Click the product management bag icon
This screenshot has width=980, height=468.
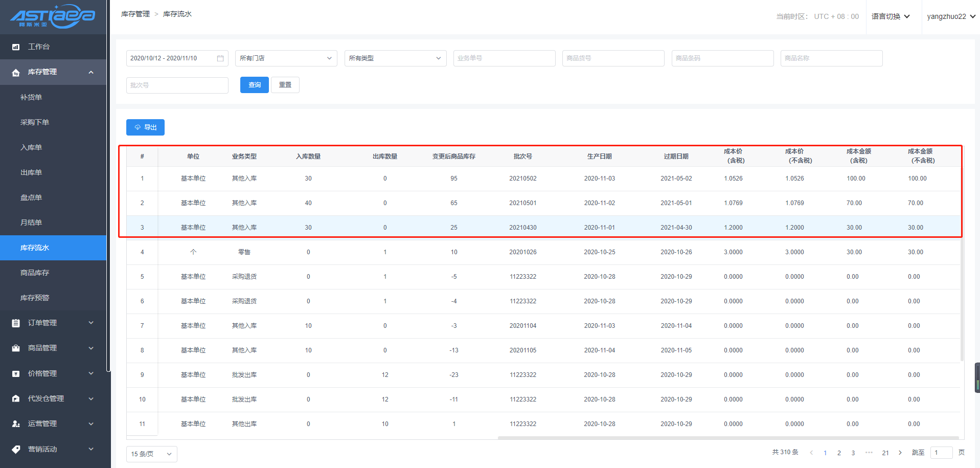click(16, 348)
